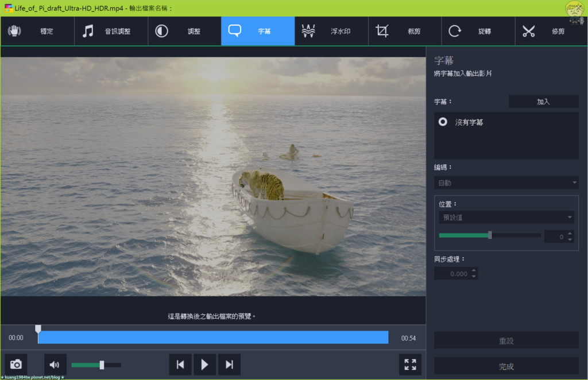588x380 pixels.
Task: Click the 同步處理 sync value field
Action: (452, 274)
